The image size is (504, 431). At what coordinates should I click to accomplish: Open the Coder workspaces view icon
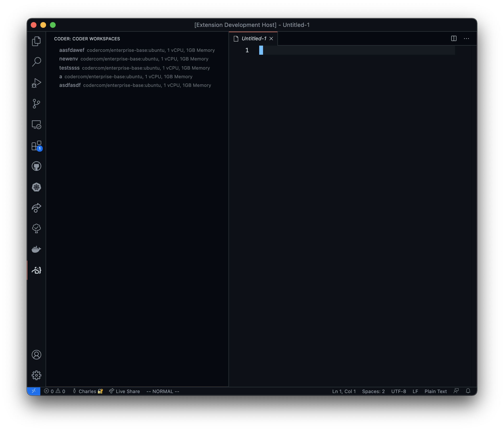click(x=36, y=270)
